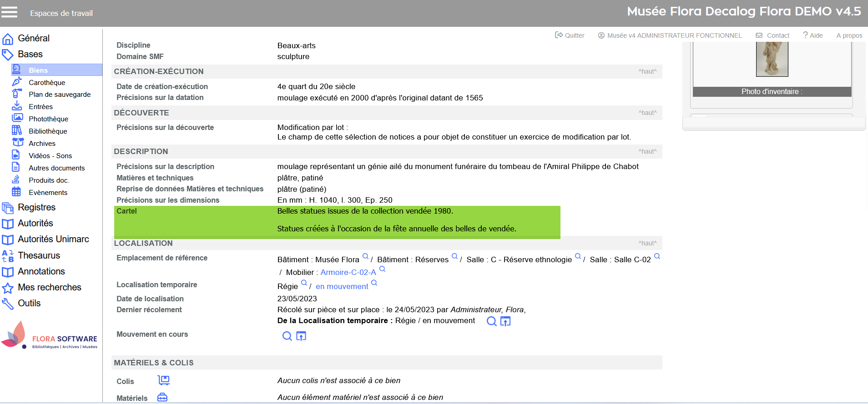The width and height of the screenshot is (868, 404).
Task: Jump to top via CRÉATION-EXÉCUTION ^haut^
Action: point(647,72)
